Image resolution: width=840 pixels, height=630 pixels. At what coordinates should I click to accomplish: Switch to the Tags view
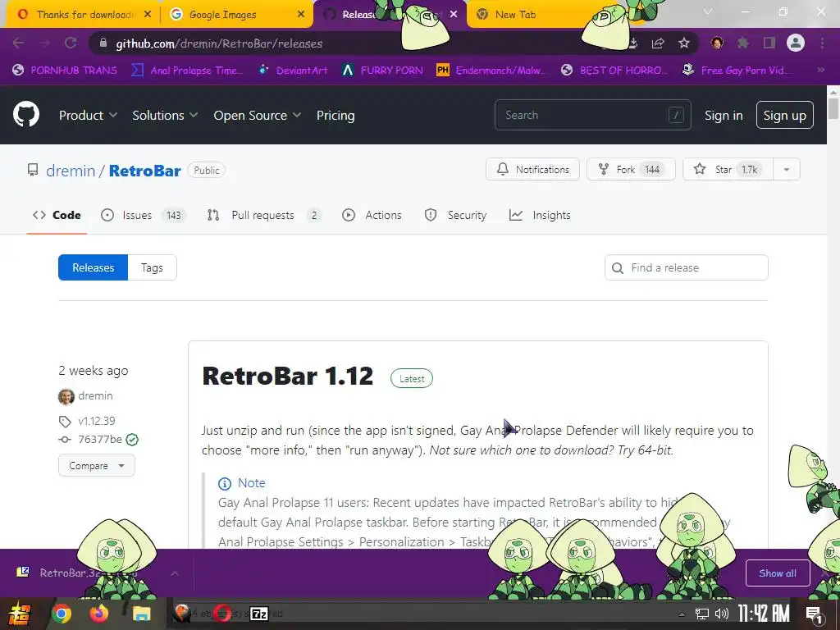(x=152, y=267)
